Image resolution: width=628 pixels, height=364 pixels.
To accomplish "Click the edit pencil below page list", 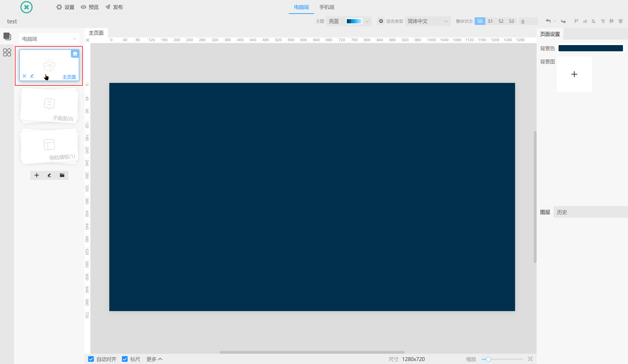I will pos(49,175).
